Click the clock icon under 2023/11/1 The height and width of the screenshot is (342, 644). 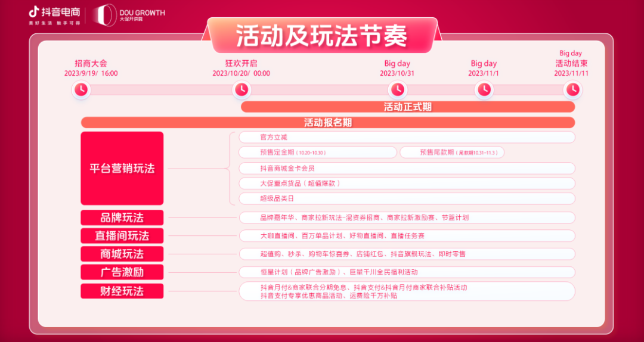(x=484, y=89)
